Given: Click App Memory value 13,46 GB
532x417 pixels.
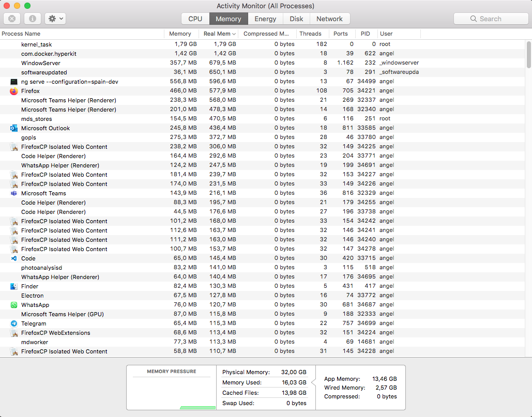Looking at the screenshot, I should (x=385, y=379).
